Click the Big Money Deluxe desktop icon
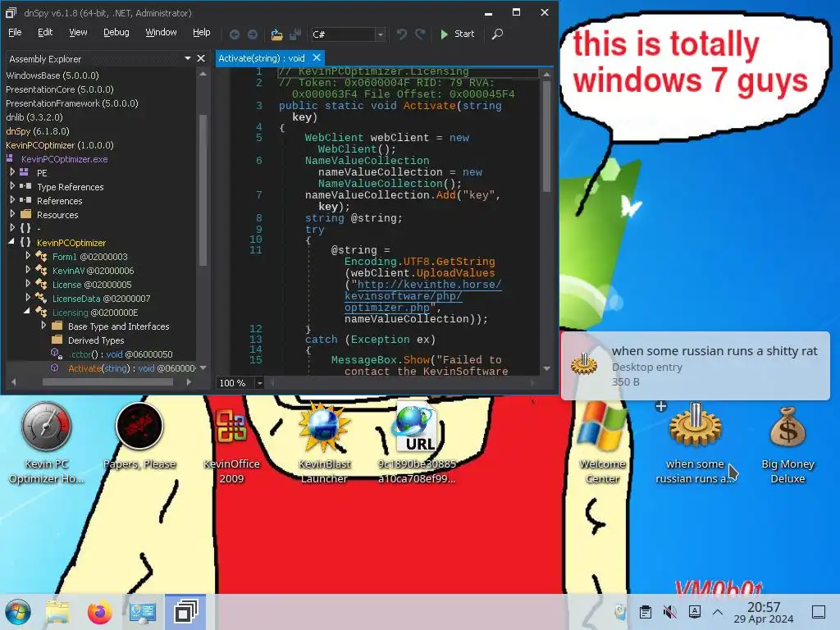The width and height of the screenshot is (840, 630). pos(787,444)
